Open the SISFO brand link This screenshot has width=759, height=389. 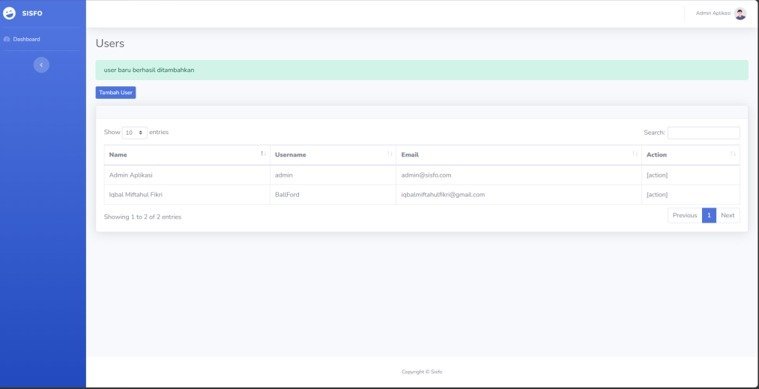click(x=23, y=14)
